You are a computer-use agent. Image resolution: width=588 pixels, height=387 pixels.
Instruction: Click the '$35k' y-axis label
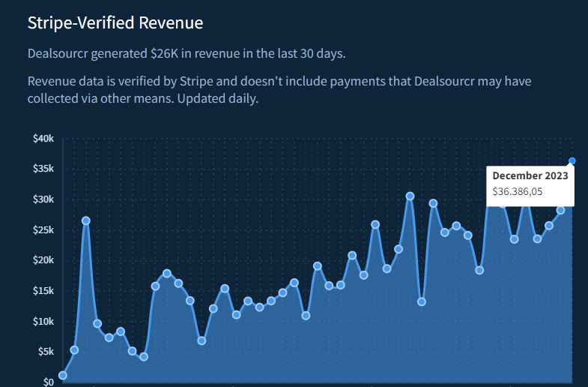(x=43, y=169)
